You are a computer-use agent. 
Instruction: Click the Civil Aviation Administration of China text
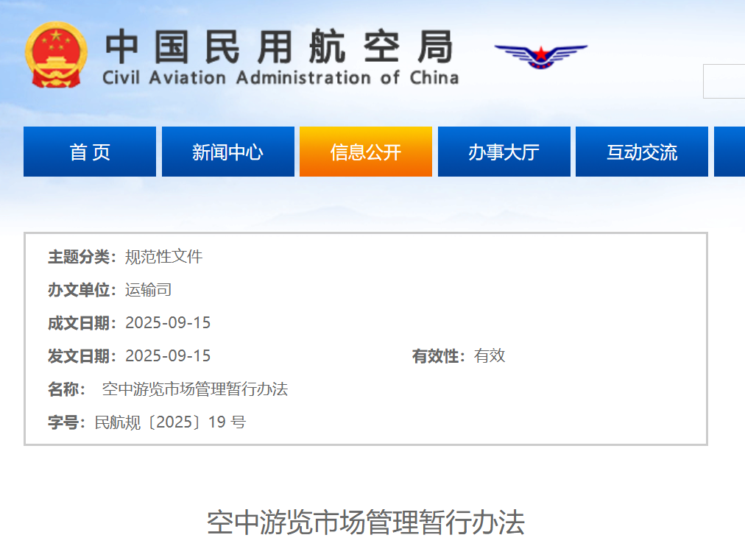280,77
